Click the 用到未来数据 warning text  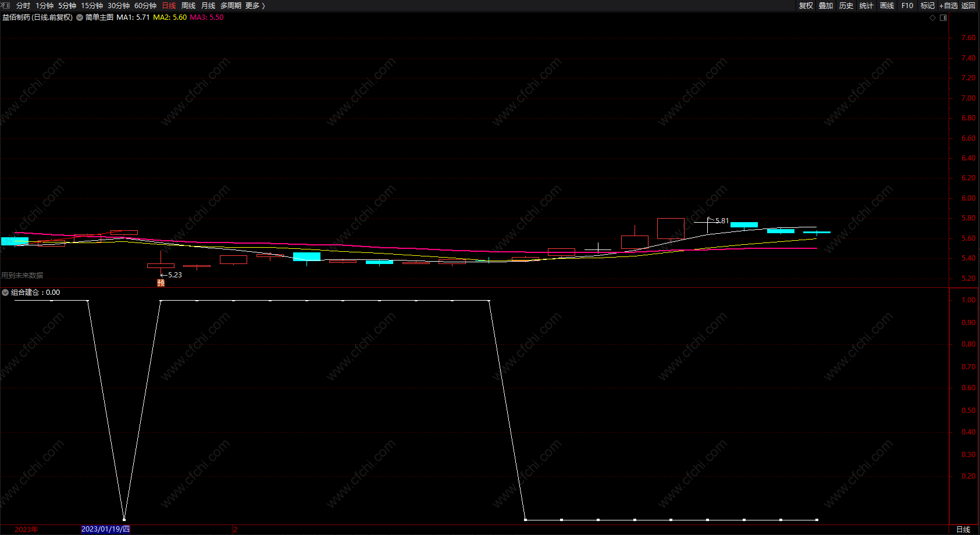pyautogui.click(x=22, y=276)
